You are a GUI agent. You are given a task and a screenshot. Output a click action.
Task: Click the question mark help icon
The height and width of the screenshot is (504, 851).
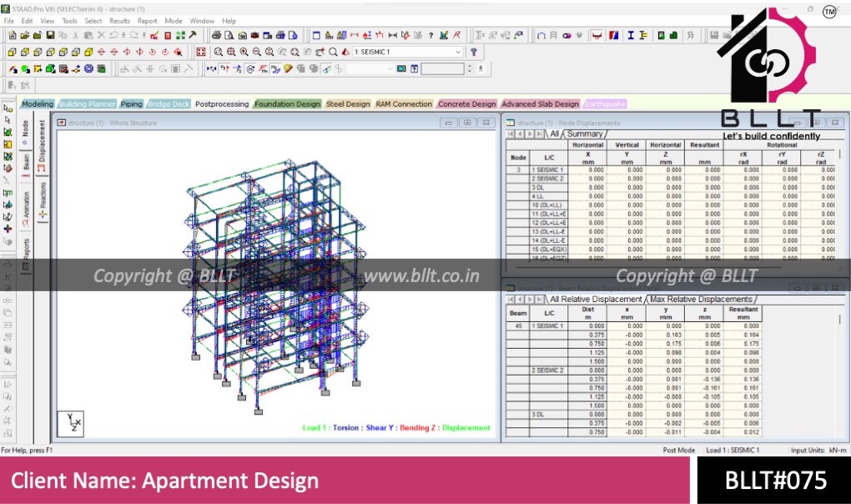(431, 35)
